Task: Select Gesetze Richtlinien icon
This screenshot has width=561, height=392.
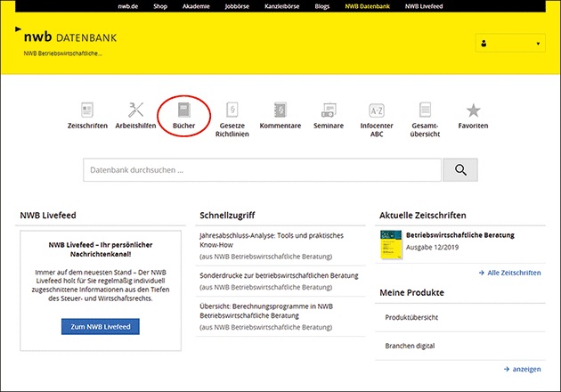Action: 232,110
